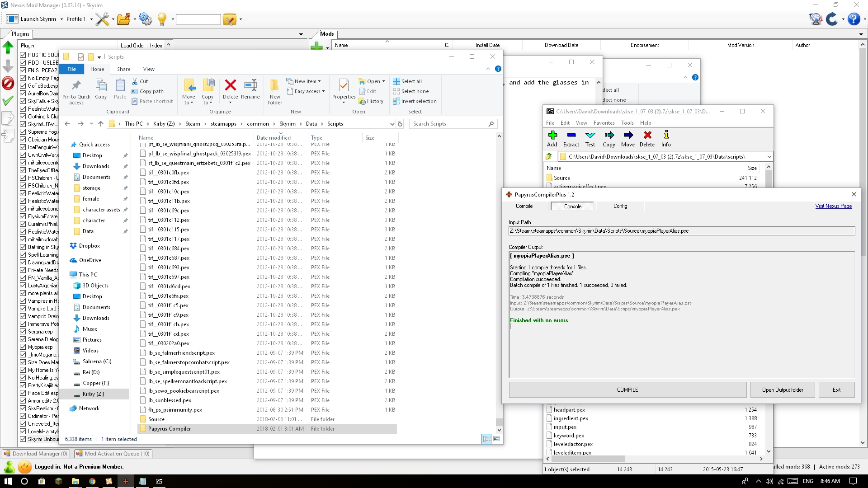
Task: Open the Visit Nexus Page link
Action: [x=833, y=206]
